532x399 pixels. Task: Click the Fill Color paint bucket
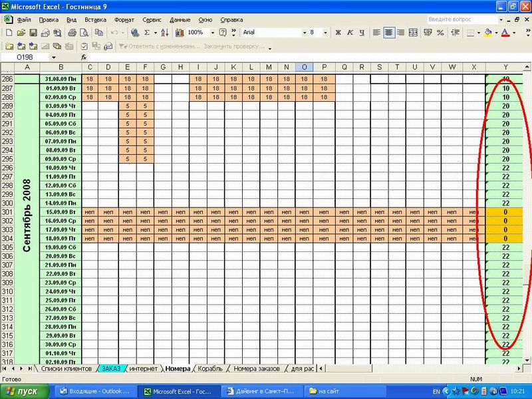pos(488,32)
